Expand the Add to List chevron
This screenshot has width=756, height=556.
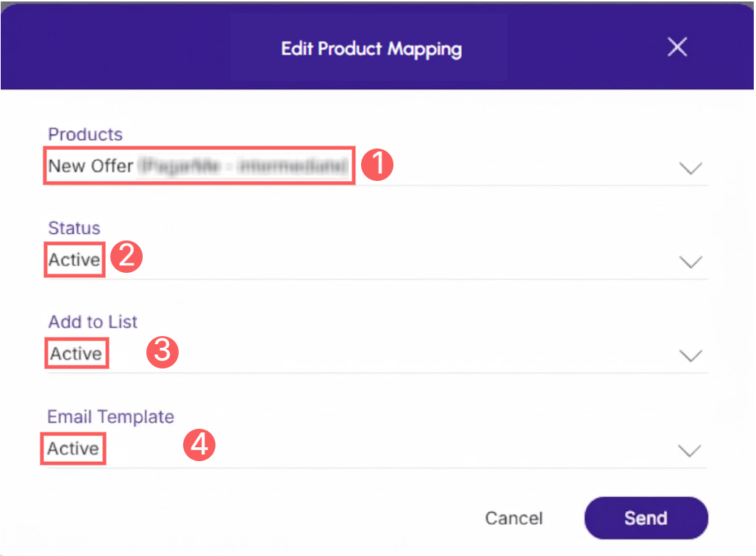click(690, 355)
